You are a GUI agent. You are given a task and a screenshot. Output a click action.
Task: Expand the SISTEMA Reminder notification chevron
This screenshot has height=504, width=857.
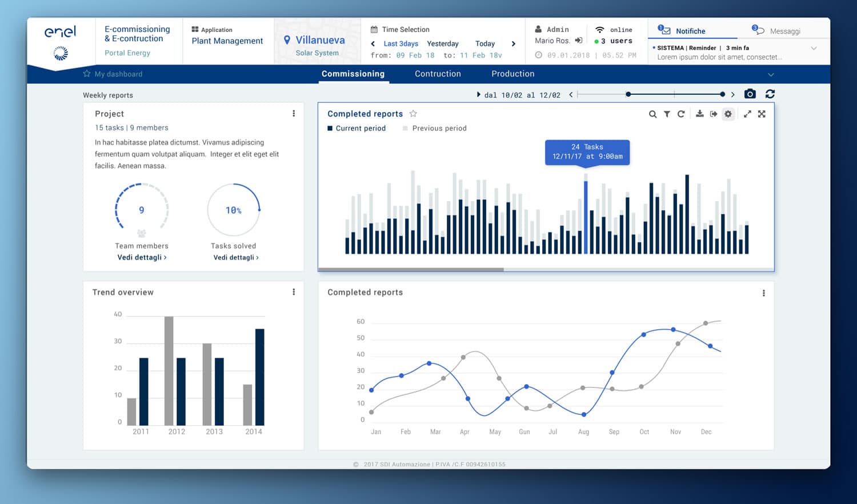[814, 48]
